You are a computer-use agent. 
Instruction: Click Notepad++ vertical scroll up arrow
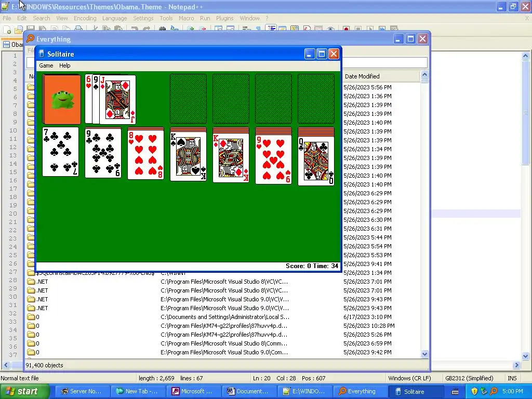pos(526,56)
